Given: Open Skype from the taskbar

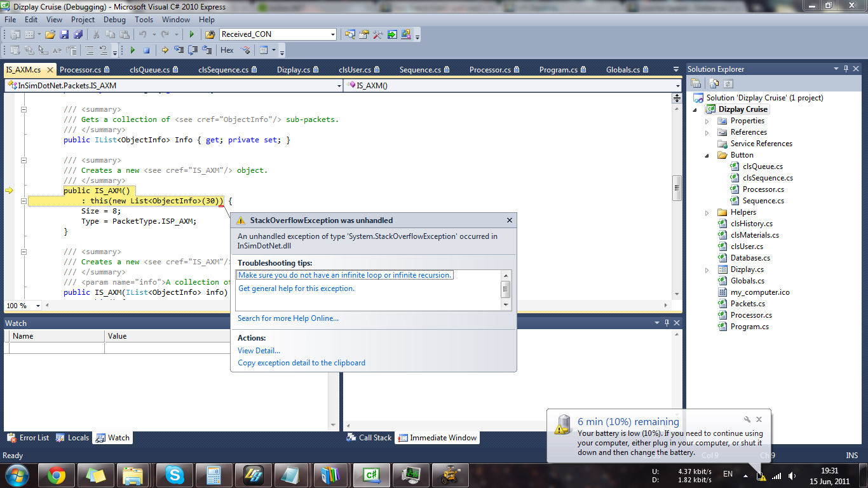Looking at the screenshot, I should [x=174, y=475].
